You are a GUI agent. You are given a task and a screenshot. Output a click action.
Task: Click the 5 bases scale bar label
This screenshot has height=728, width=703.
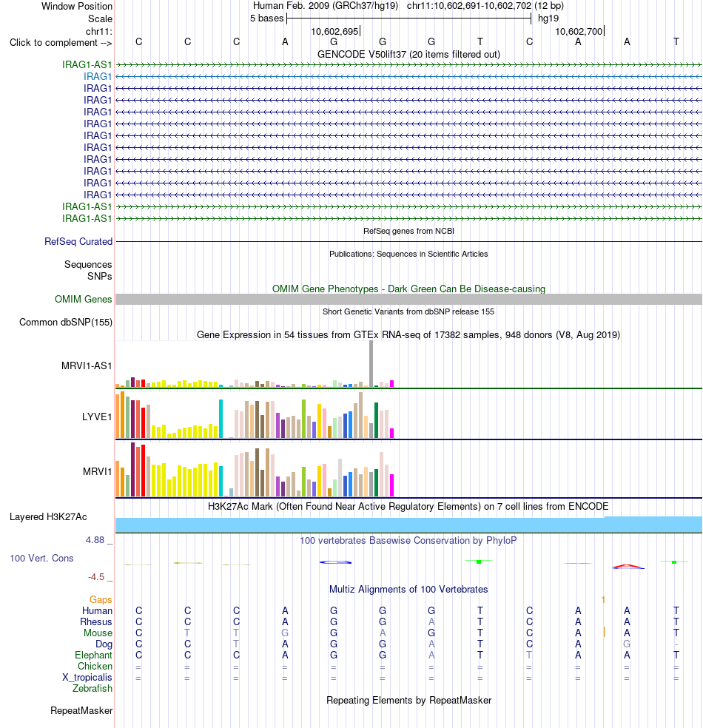(x=266, y=18)
